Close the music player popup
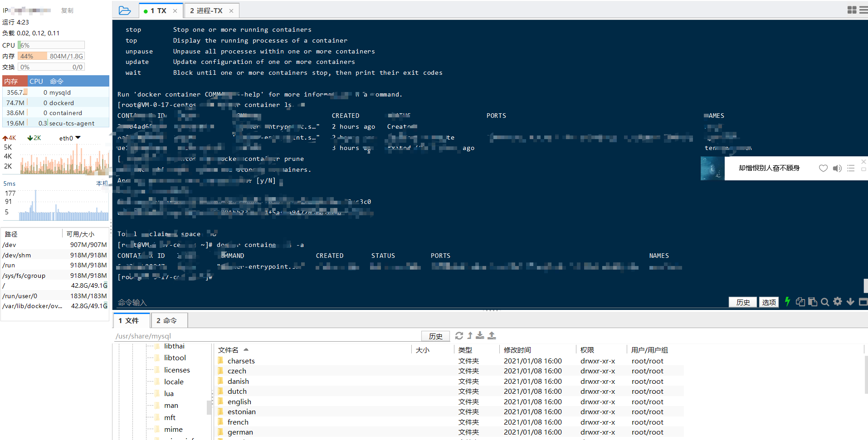Image resolution: width=868 pixels, height=440 pixels. pyautogui.click(x=863, y=162)
